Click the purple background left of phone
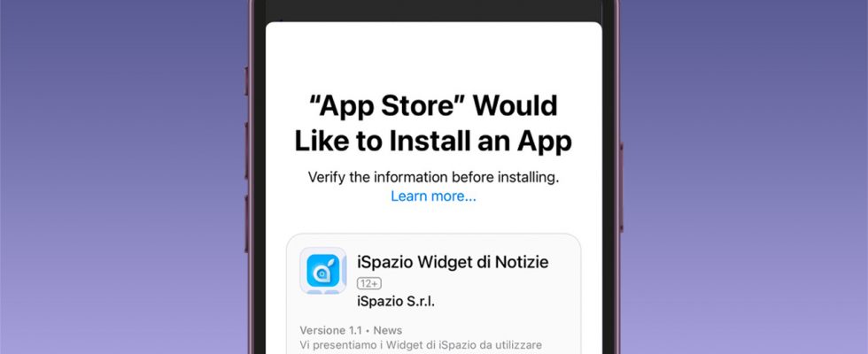 [x=122, y=177]
